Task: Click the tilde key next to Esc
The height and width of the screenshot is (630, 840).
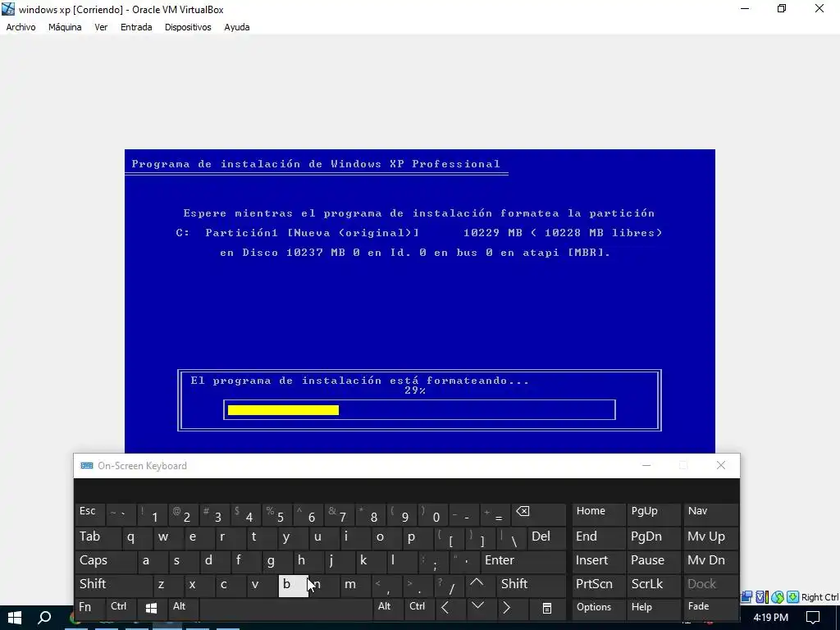Action: coord(121,514)
